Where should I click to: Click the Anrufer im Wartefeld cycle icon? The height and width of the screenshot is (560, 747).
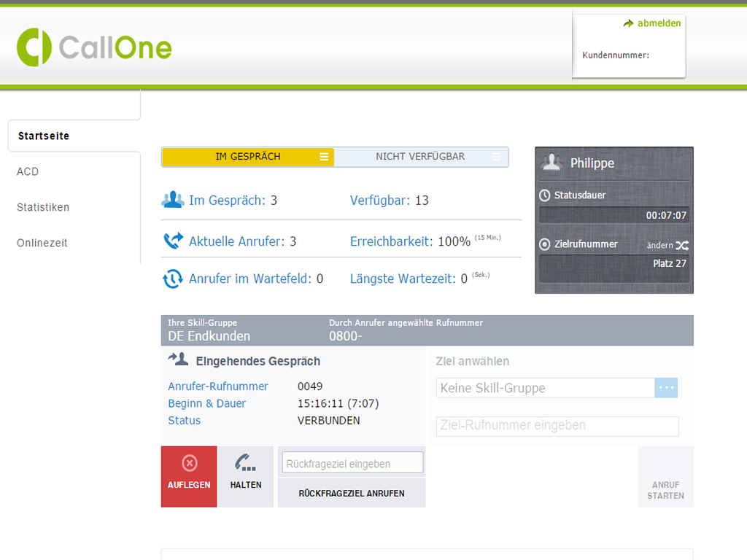tap(173, 279)
